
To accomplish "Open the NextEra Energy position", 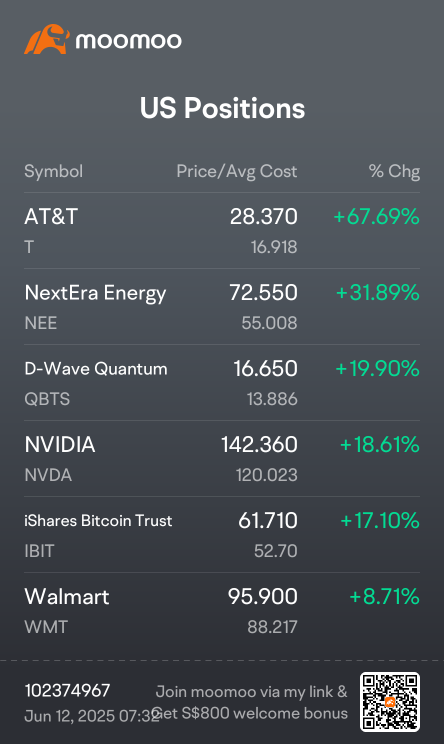I will tap(222, 307).
